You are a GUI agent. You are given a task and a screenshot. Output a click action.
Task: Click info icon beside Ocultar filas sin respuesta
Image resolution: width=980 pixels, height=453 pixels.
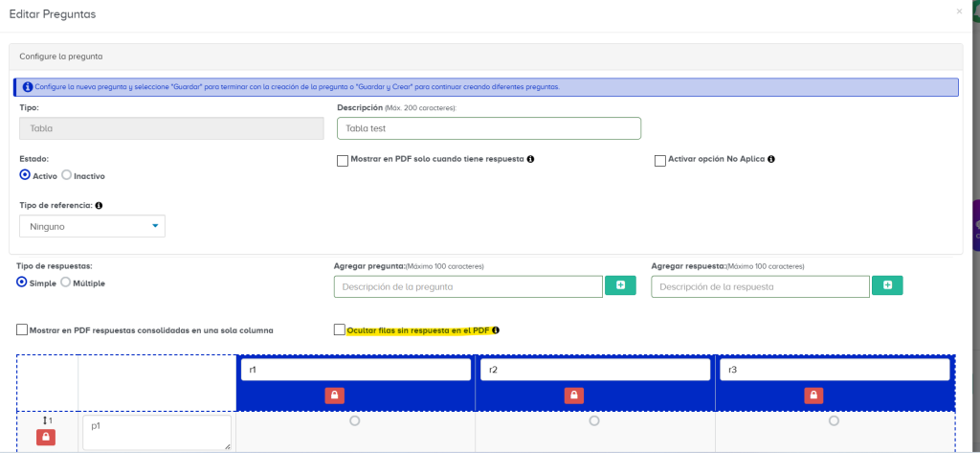496,330
